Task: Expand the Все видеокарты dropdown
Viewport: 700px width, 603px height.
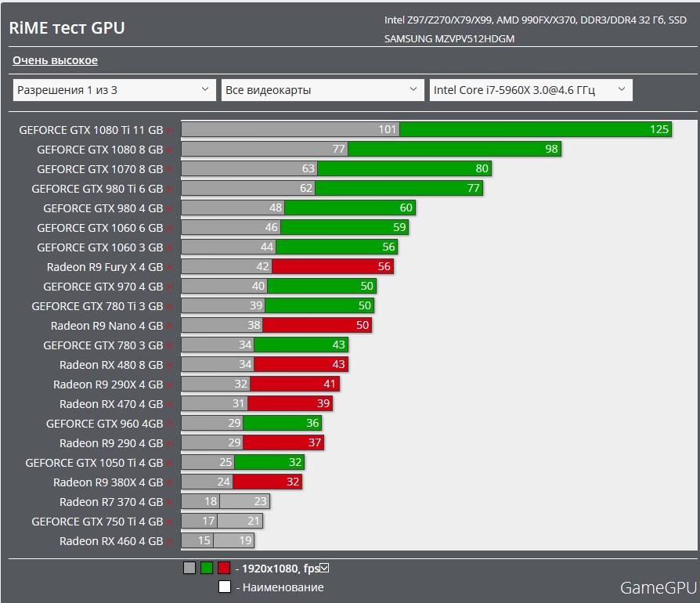Action: coord(323,90)
